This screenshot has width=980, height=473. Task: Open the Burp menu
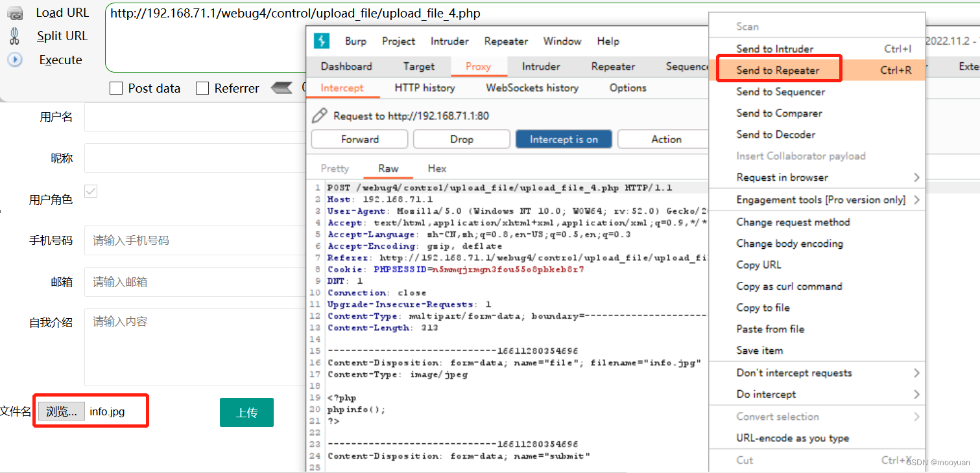click(x=355, y=41)
